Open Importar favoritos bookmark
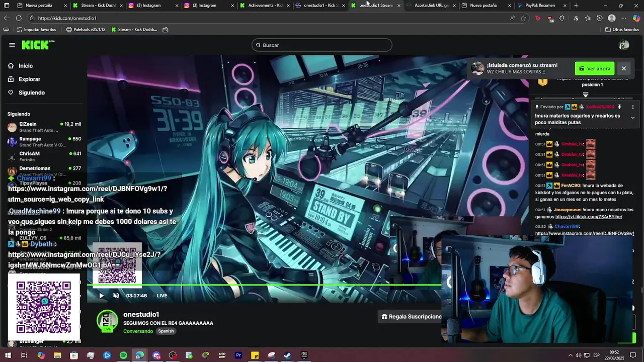This screenshot has width=644, height=362. pos(36,30)
